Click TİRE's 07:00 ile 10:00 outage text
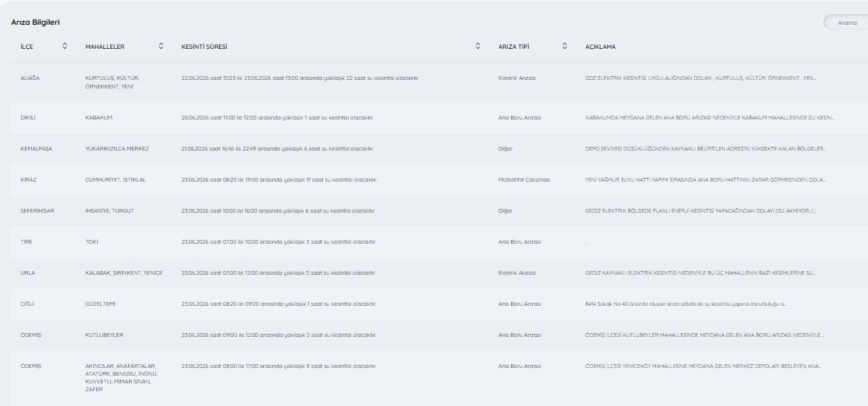The height and width of the screenshot is (406, 868). pos(279,241)
